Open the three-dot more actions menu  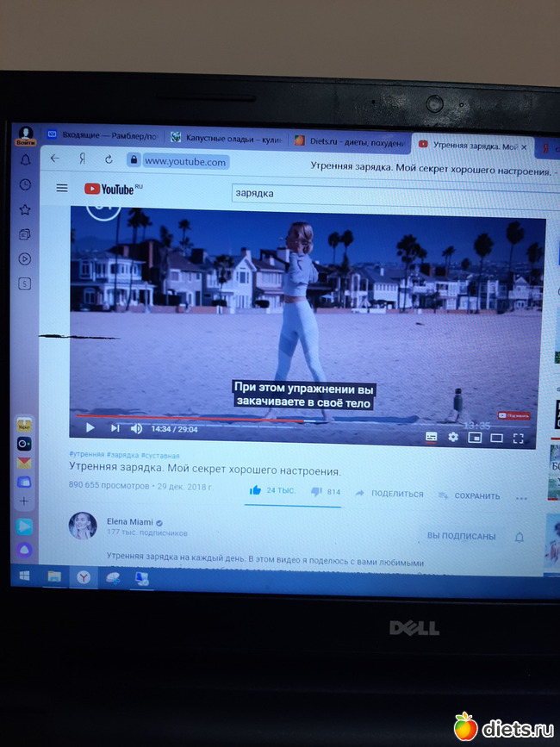[x=521, y=497]
